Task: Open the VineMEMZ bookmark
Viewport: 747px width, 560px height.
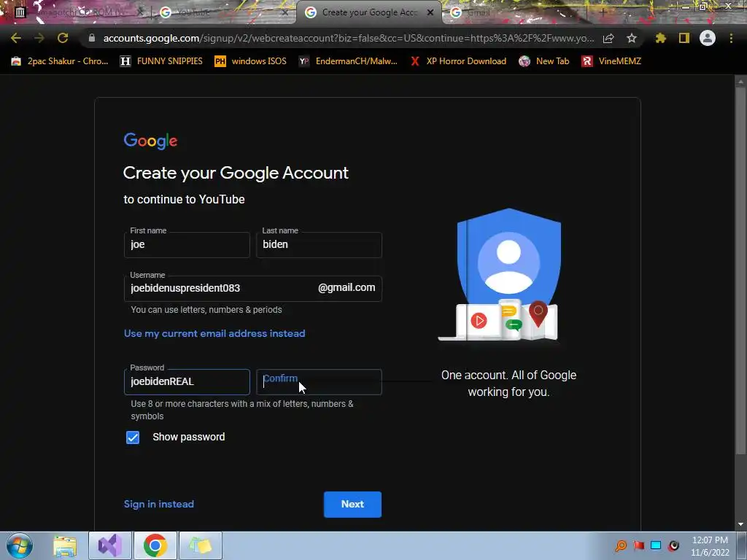Action: coord(612,61)
